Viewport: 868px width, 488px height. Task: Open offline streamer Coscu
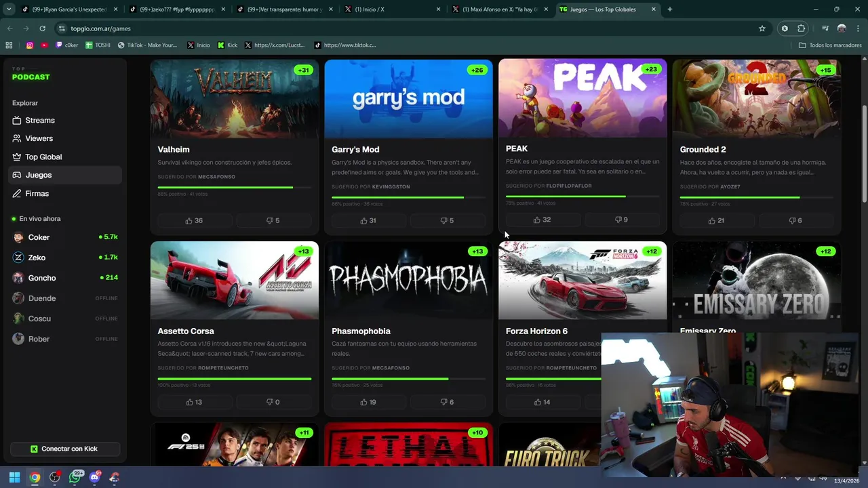(65, 319)
